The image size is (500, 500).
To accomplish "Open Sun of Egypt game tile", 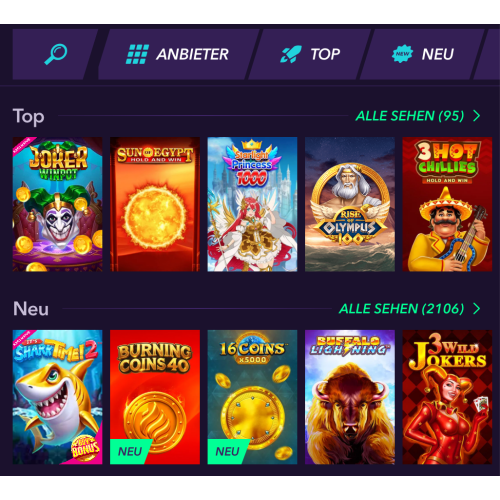I will tap(155, 204).
